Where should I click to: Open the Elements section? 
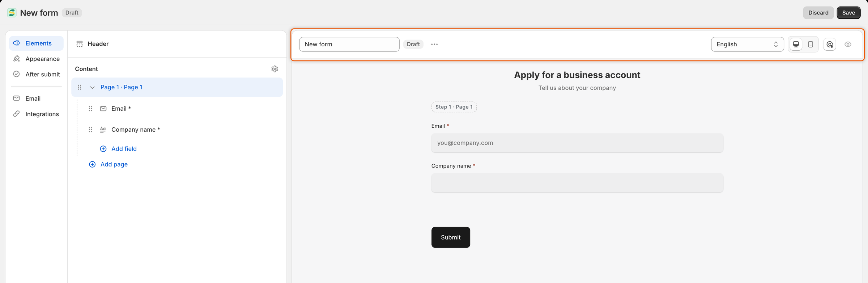(36, 43)
